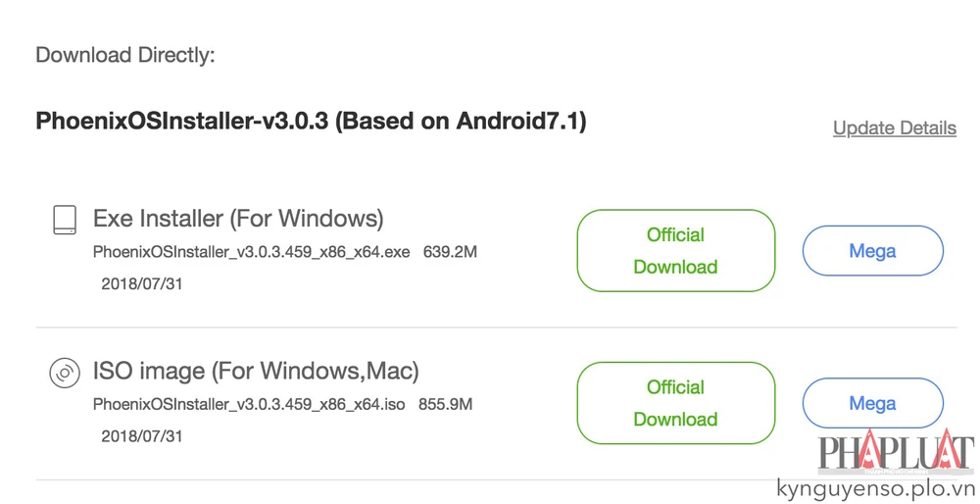Click the kynguyenso.plo.vn watermark text

tap(875, 488)
